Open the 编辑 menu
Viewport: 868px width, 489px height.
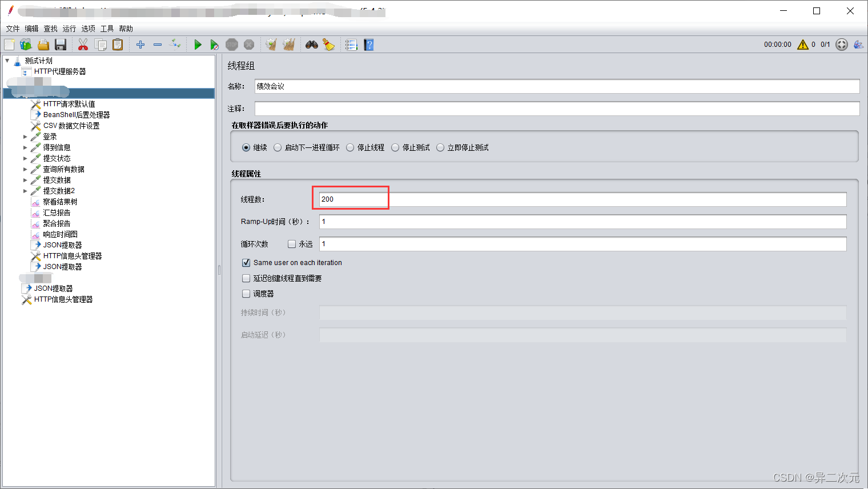click(31, 29)
